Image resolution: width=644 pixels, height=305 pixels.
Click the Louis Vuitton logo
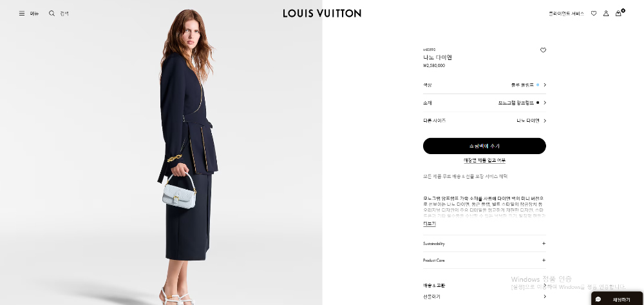click(322, 13)
